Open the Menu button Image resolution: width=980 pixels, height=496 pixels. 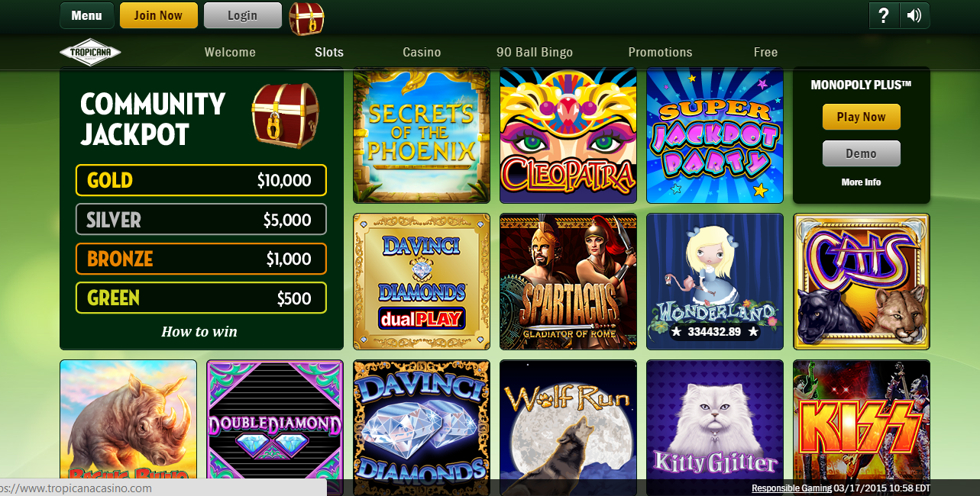(x=87, y=15)
